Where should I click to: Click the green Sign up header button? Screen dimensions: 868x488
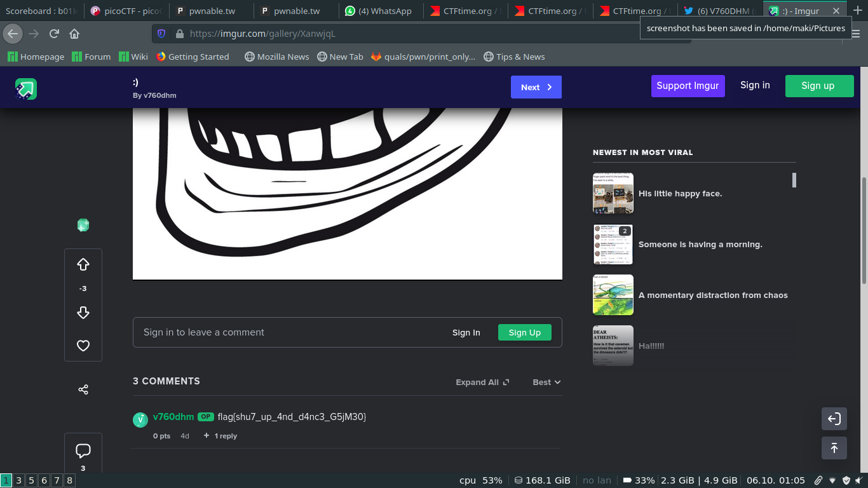pos(819,86)
